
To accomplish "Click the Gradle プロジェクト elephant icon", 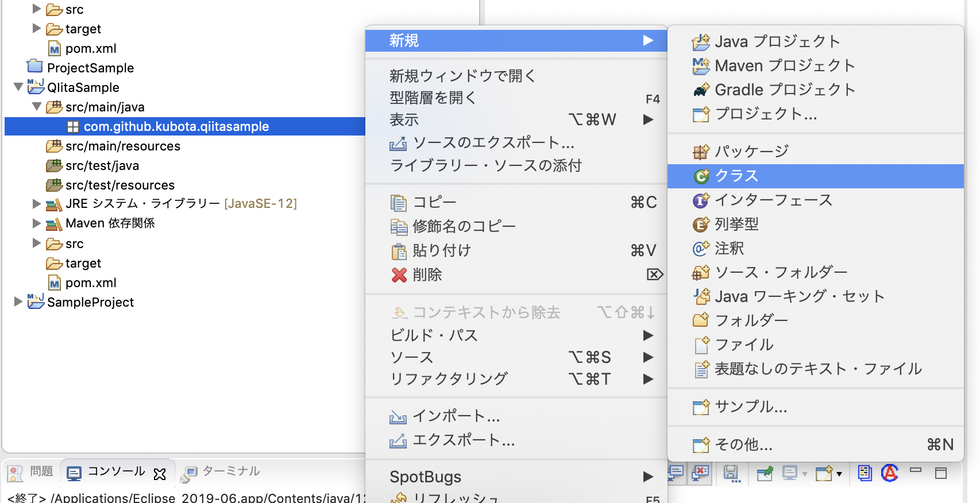I will (701, 90).
